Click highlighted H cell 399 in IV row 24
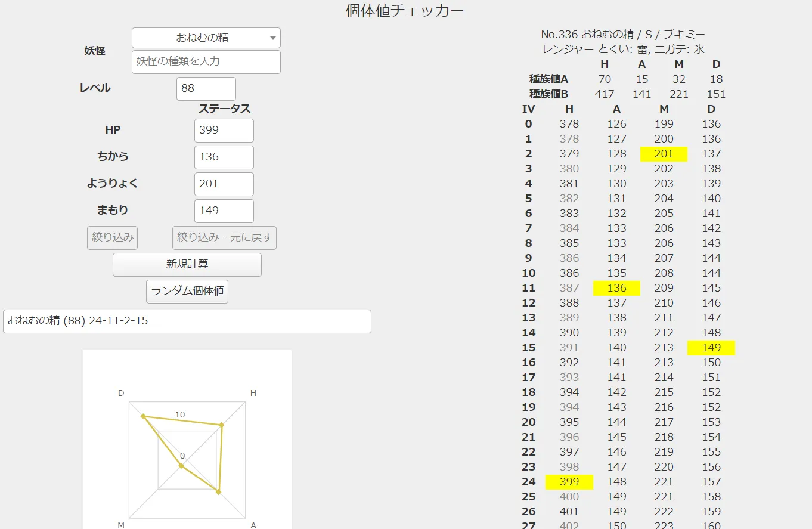 pos(569,482)
